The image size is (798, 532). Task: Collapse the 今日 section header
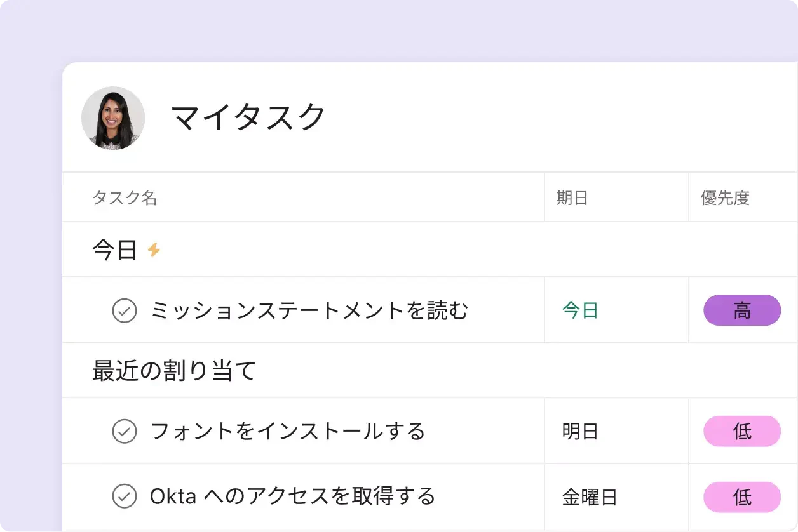pyautogui.click(x=115, y=250)
